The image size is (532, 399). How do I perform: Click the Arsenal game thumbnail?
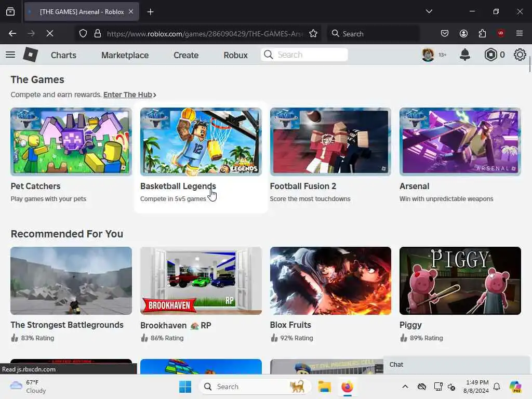tap(460, 142)
